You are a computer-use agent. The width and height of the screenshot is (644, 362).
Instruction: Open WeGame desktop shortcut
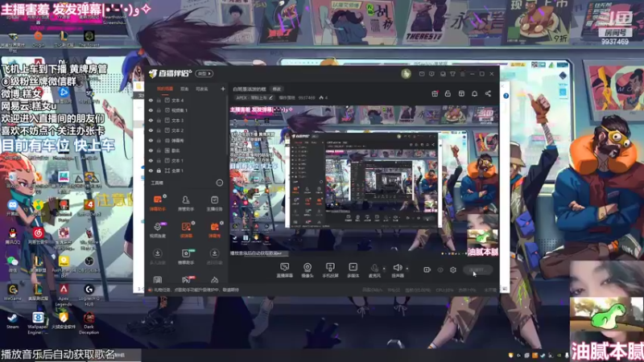12,293
